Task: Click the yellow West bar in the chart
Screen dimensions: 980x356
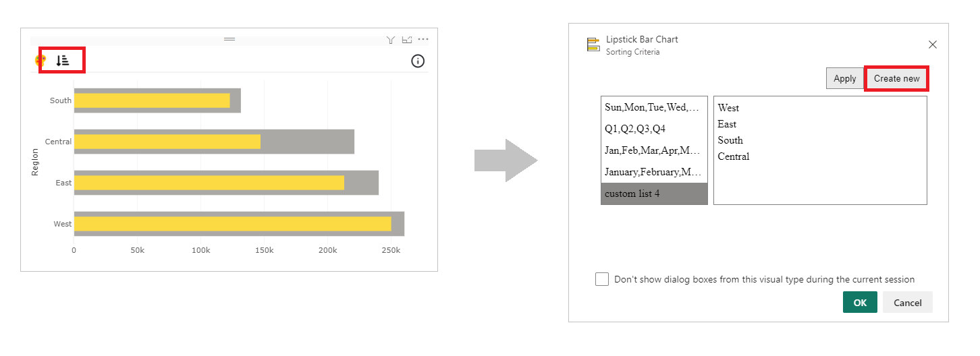Action: tap(232, 224)
